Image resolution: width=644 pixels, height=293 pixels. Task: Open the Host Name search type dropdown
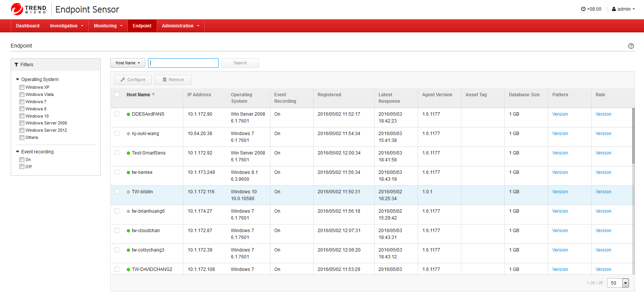pos(127,63)
